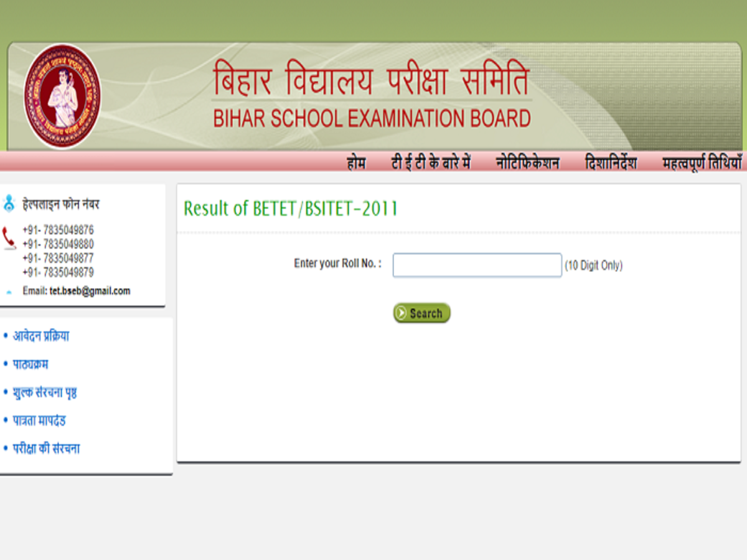Go to the परीक्षा की संरचना link
This screenshot has width=747, height=560.
[46, 449]
